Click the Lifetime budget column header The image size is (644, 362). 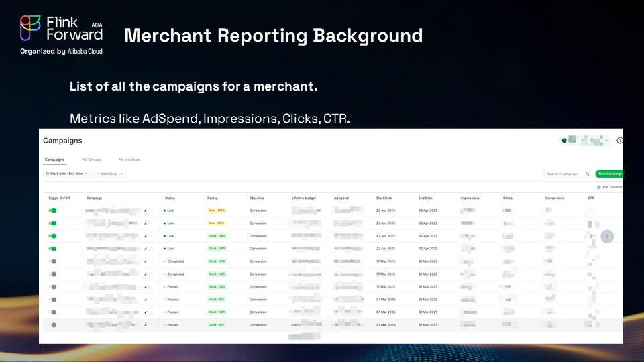(303, 198)
